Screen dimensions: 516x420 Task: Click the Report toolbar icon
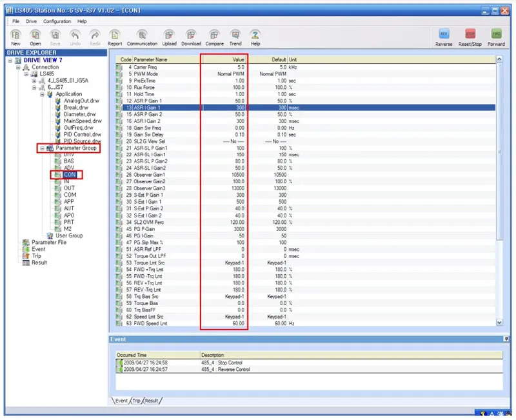click(x=115, y=36)
